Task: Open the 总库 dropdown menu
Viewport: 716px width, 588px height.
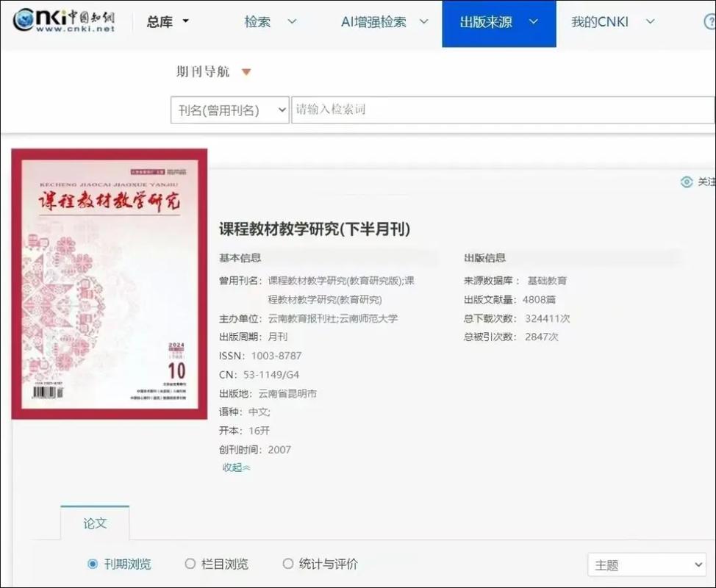Action: tap(168, 21)
